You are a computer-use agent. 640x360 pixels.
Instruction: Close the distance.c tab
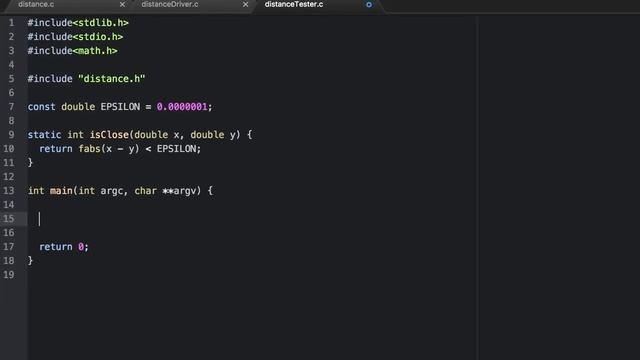pyautogui.click(x=122, y=4)
